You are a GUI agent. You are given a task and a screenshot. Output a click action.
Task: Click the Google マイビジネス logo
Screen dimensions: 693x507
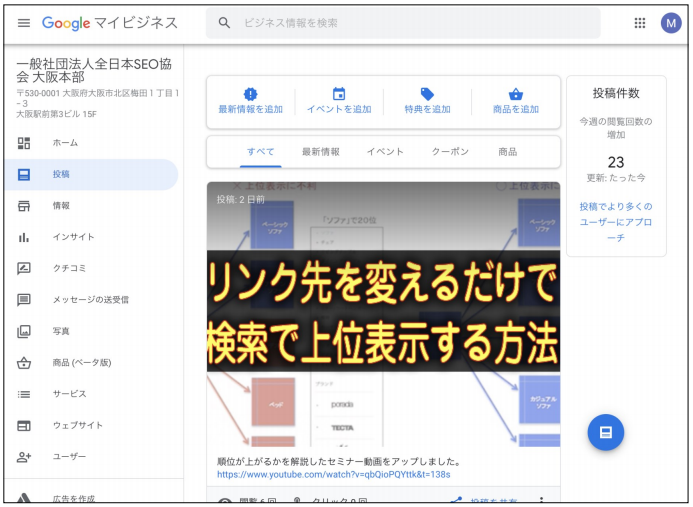point(110,23)
